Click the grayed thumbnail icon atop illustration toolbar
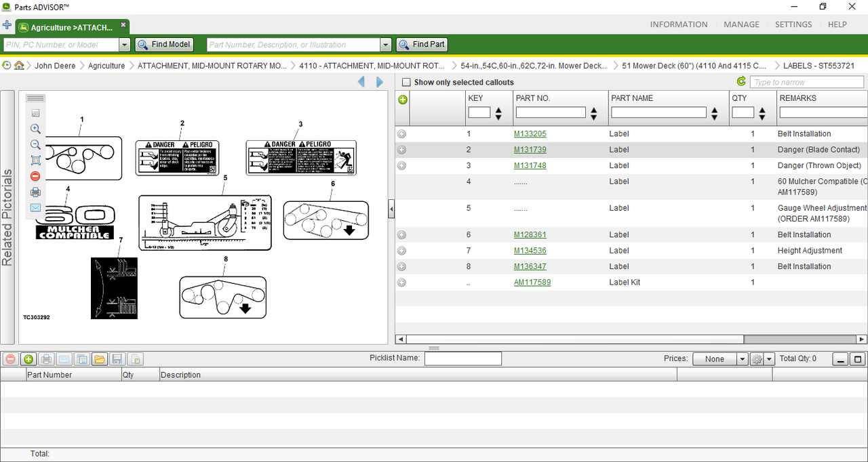868x462 pixels. pos(35,113)
